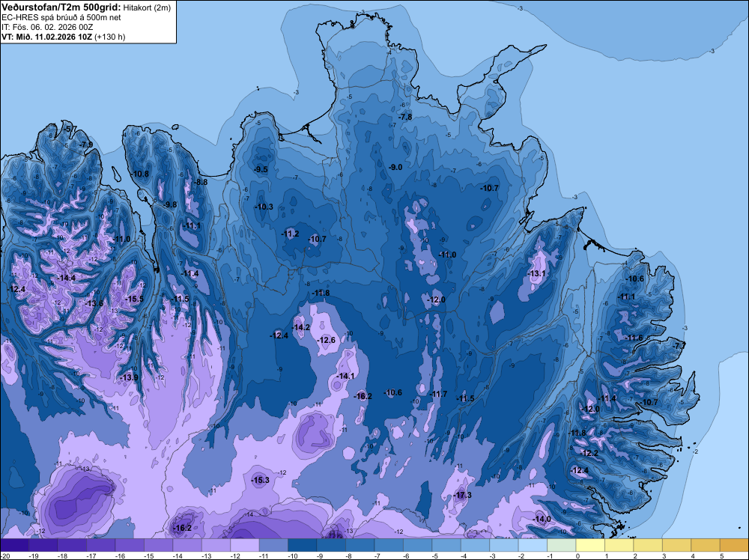Select the legend swatch between -17 and -16

tap(101, 545)
